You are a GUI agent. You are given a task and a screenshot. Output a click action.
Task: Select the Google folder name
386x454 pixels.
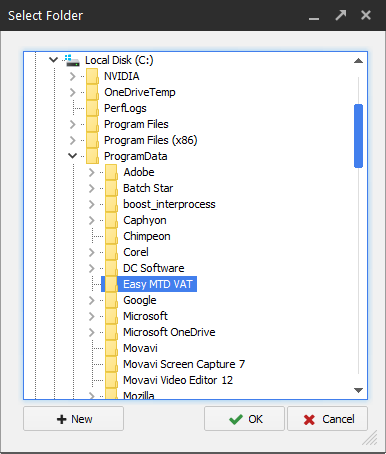(140, 300)
